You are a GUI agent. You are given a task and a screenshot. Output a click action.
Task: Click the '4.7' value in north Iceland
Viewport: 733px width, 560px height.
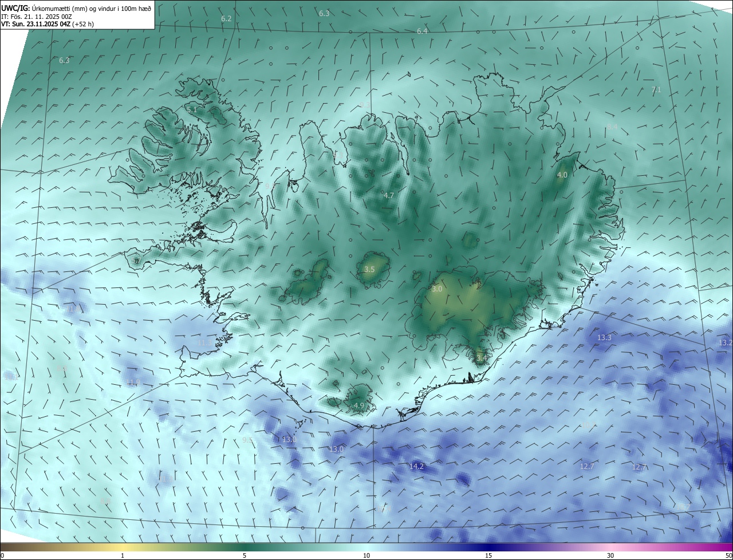click(x=389, y=196)
